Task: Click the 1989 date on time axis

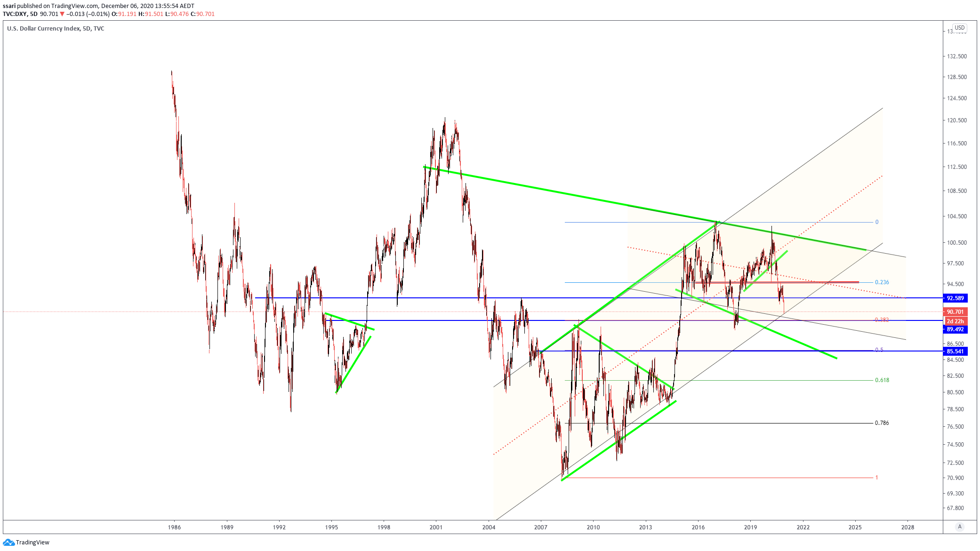Action: [x=227, y=527]
